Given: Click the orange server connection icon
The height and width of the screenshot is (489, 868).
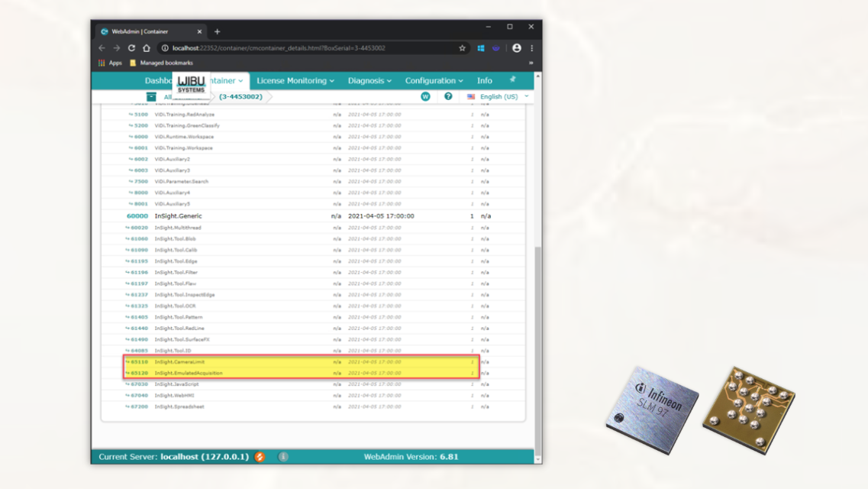Looking at the screenshot, I should pos(260,457).
